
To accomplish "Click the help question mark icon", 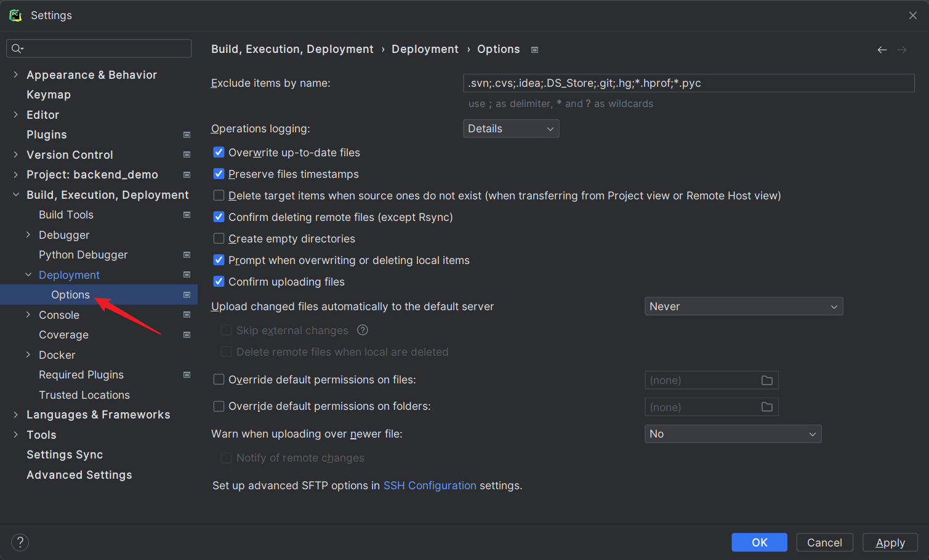I will point(20,542).
